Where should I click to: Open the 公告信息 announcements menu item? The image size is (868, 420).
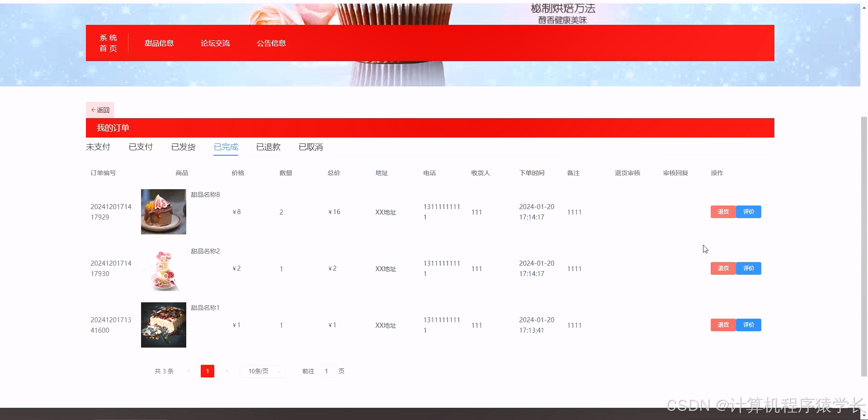click(x=271, y=43)
